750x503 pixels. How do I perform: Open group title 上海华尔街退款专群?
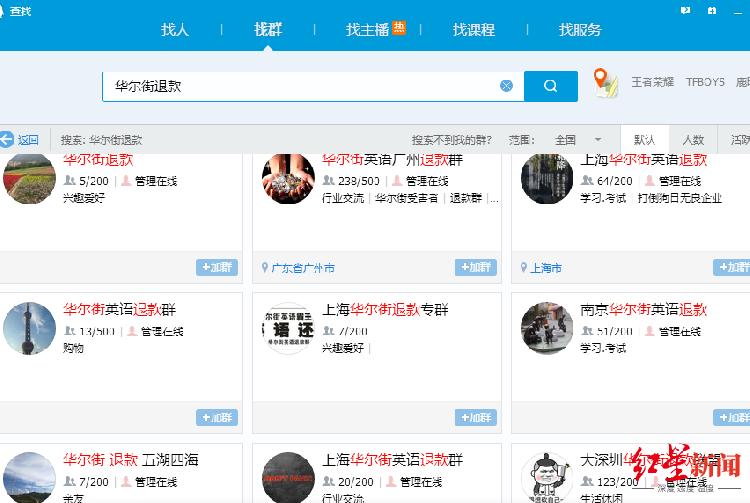click(x=385, y=309)
